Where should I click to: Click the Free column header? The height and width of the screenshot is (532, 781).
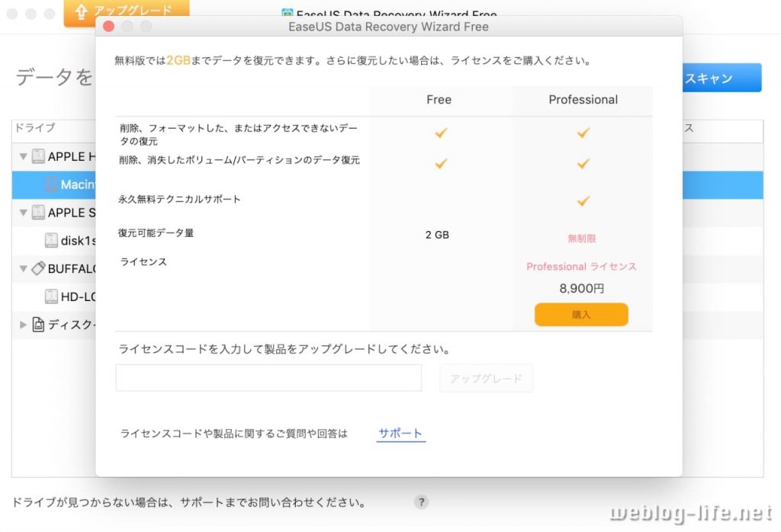pyautogui.click(x=439, y=100)
